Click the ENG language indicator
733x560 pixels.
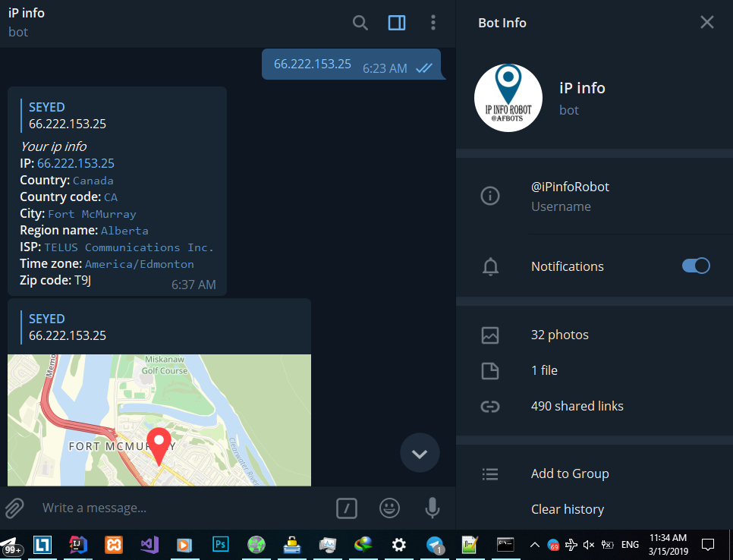tap(630, 545)
